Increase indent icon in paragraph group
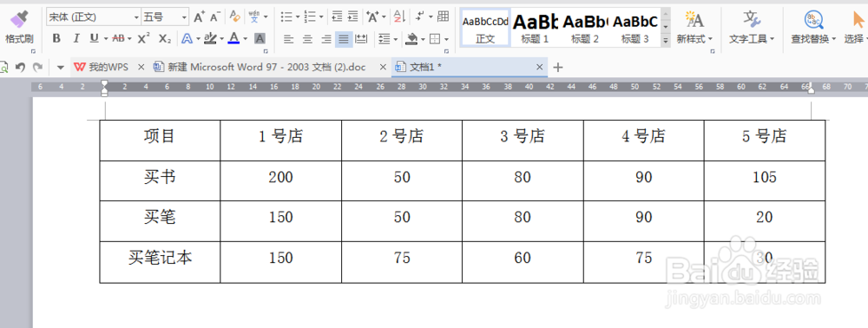Screen dimensions: 868x328 [352, 17]
